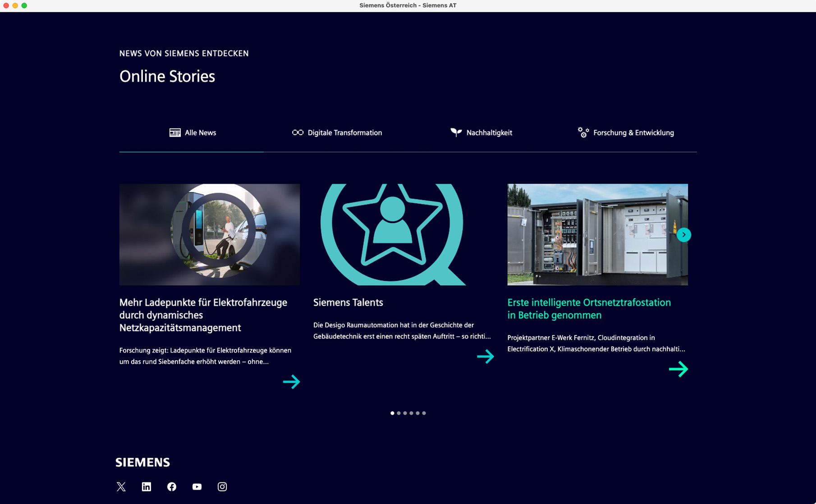The width and height of the screenshot is (816, 504).
Task: Open the YouTube channel icon
Action: pyautogui.click(x=197, y=486)
